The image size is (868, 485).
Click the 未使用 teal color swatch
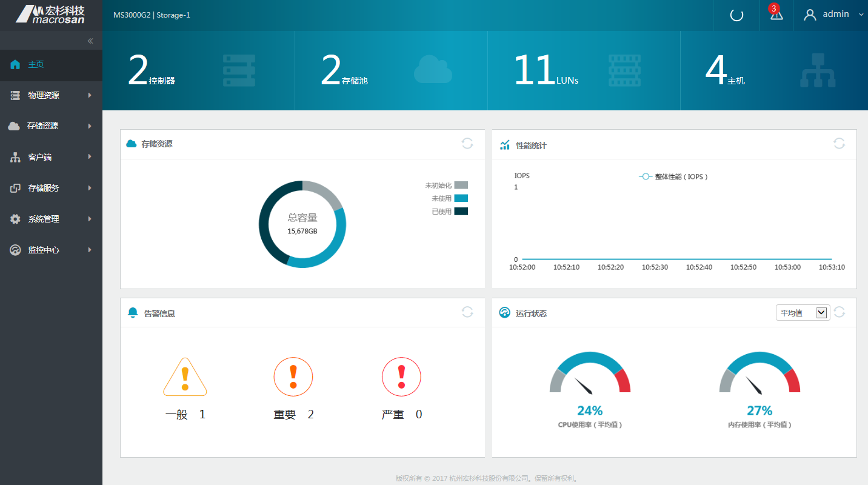(x=461, y=198)
